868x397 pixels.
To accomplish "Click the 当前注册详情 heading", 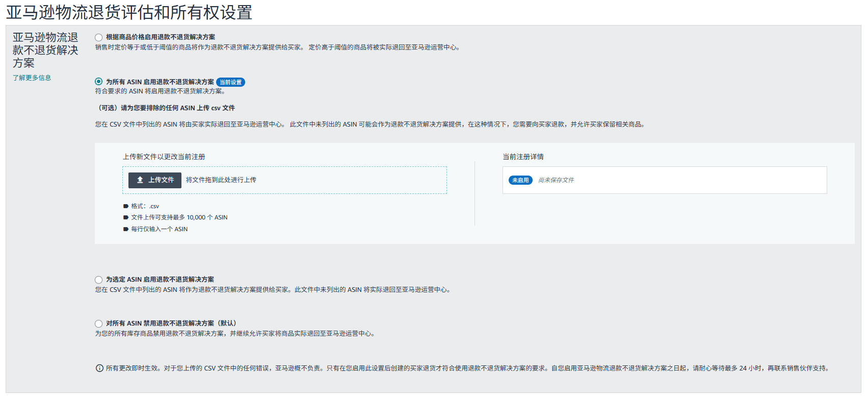I will (523, 157).
